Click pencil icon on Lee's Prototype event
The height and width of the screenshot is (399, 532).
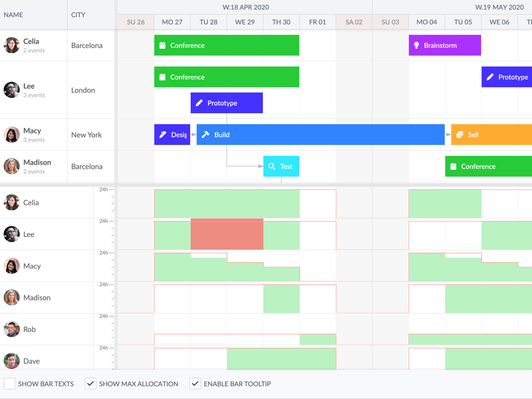click(199, 103)
